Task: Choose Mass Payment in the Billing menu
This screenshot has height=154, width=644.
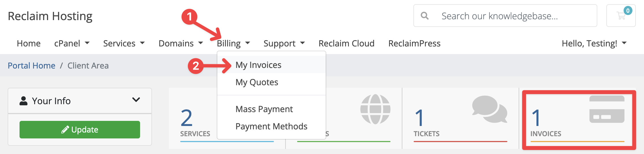Action: point(272,109)
